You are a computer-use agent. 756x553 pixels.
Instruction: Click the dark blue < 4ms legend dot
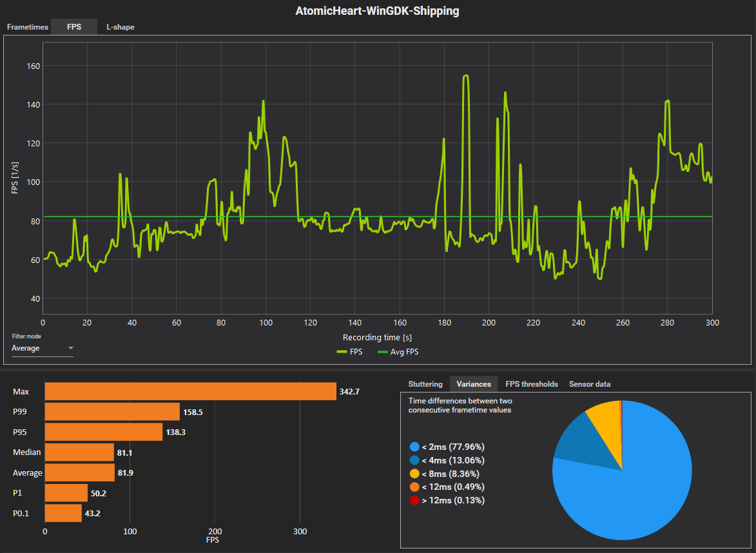pos(414,460)
